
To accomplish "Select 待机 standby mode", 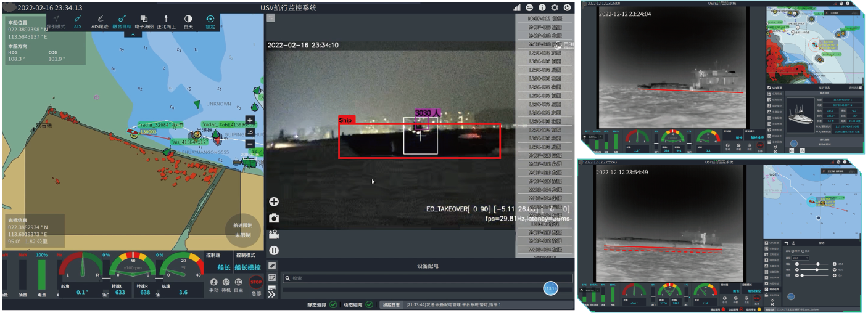I will pos(226,285).
